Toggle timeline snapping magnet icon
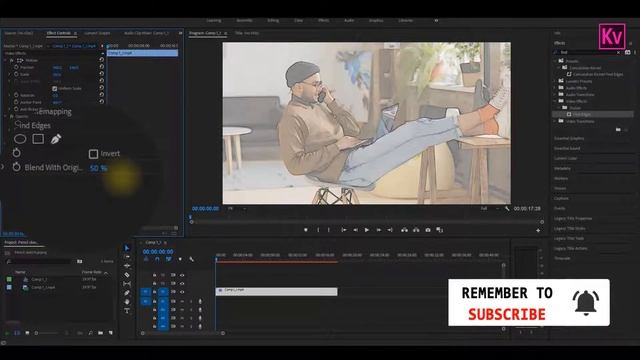This screenshot has width=640, height=360. (x=157, y=259)
